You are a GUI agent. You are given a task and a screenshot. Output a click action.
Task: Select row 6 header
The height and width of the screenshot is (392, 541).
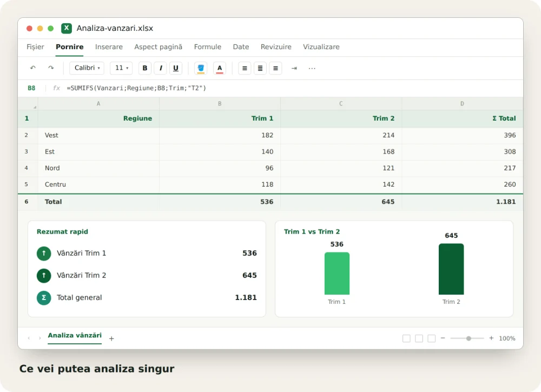pyautogui.click(x=27, y=202)
